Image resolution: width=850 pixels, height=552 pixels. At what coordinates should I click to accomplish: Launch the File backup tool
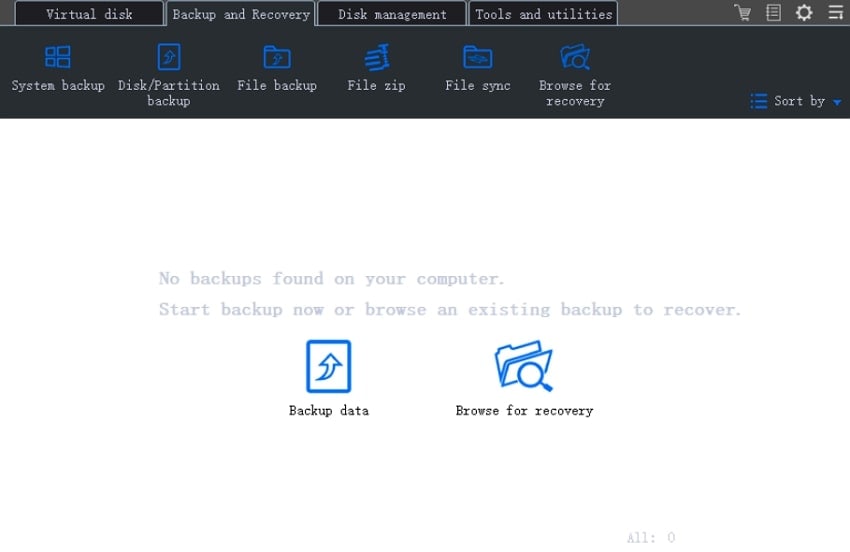(277, 69)
